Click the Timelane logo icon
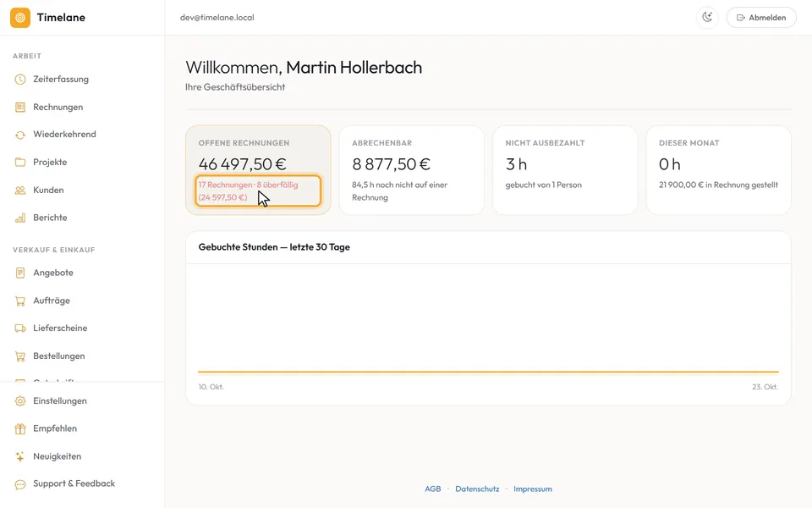This screenshot has height=508, width=812. click(x=20, y=18)
